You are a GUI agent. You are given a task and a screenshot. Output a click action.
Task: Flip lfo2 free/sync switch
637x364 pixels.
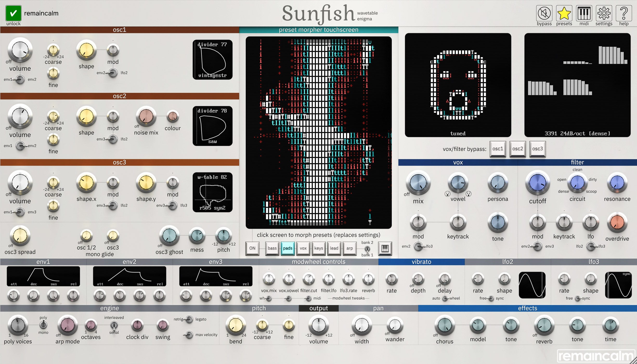491,298
